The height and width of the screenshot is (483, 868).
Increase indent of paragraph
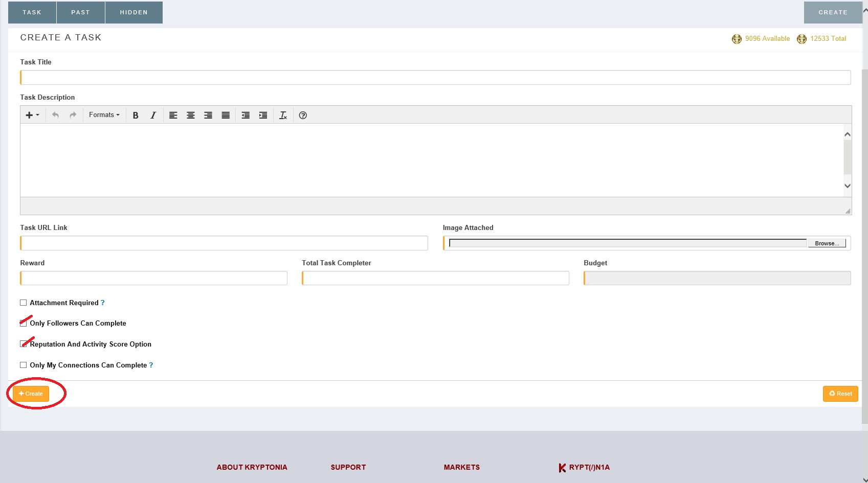[263, 115]
